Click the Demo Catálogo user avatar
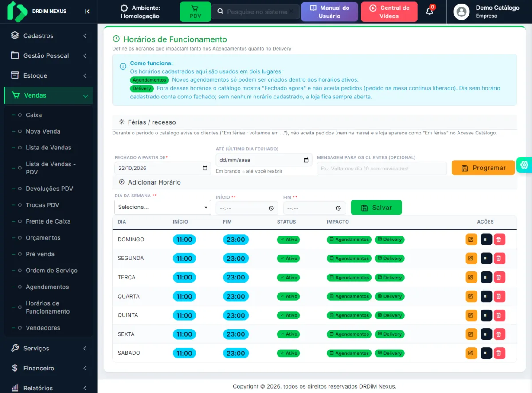532x393 pixels. pyautogui.click(x=462, y=12)
